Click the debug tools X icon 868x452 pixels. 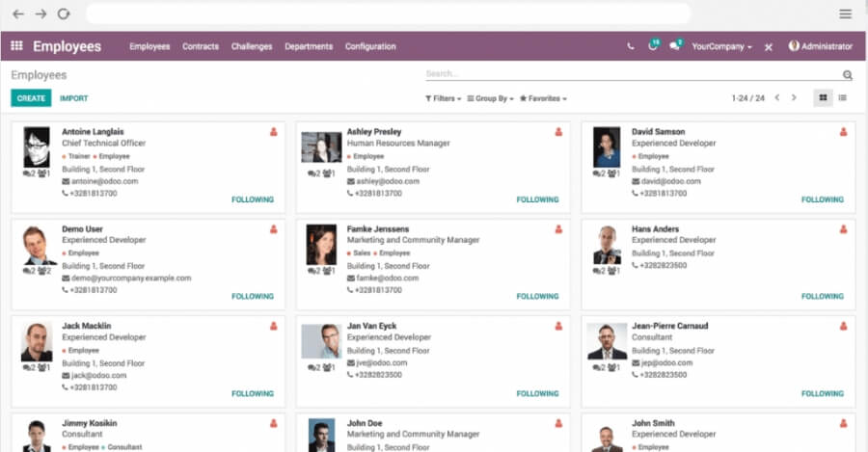pos(769,47)
